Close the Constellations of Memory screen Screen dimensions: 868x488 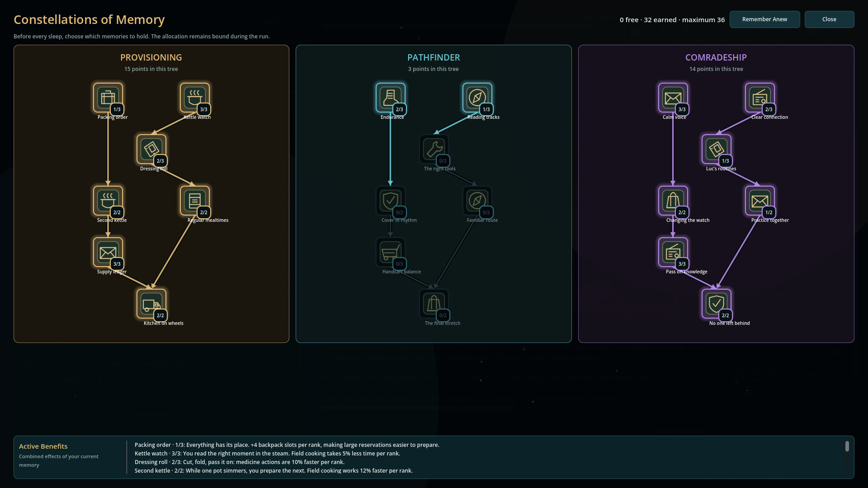(x=829, y=19)
